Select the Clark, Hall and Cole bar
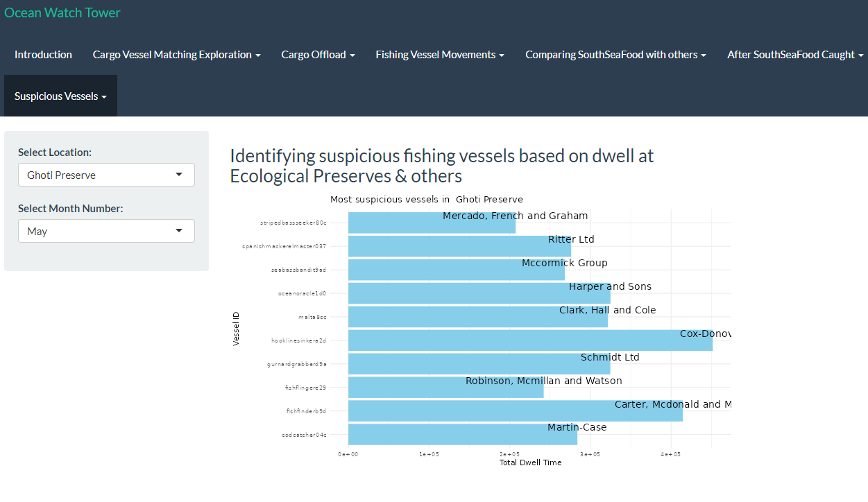 (x=477, y=317)
